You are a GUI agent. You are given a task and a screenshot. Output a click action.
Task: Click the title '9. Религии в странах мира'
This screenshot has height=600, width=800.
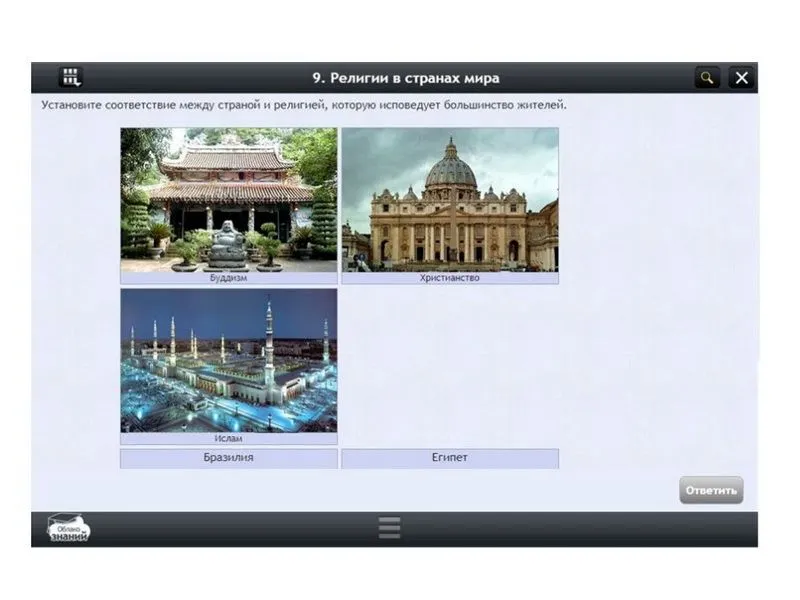[405, 78]
